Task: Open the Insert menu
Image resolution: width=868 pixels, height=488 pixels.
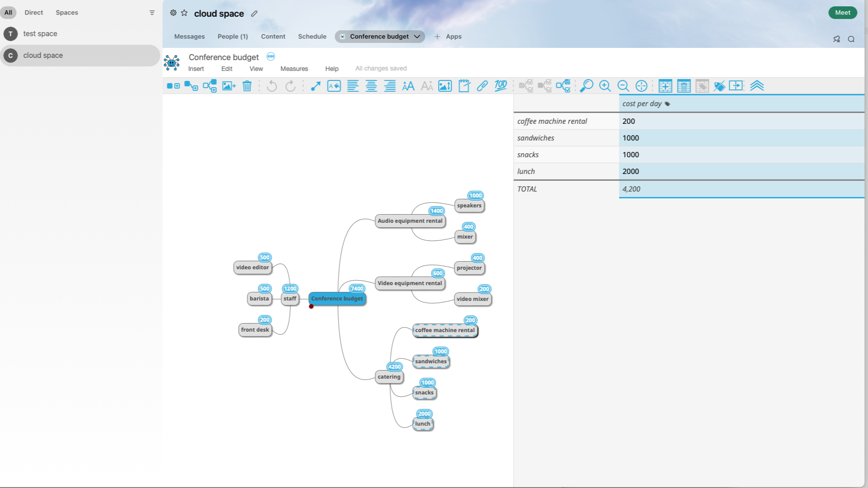Action: (196, 69)
